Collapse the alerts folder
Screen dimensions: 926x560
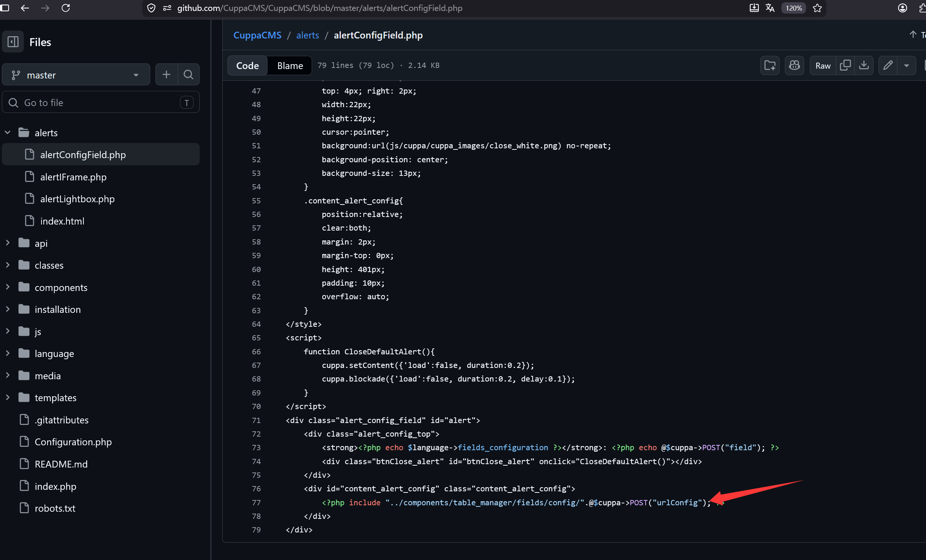8,132
